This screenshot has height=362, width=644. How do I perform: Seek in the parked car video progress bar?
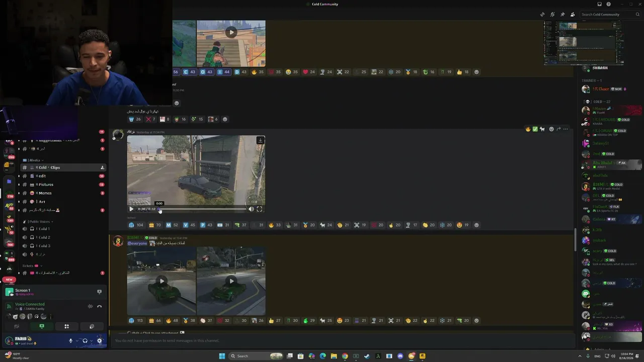[202, 209]
